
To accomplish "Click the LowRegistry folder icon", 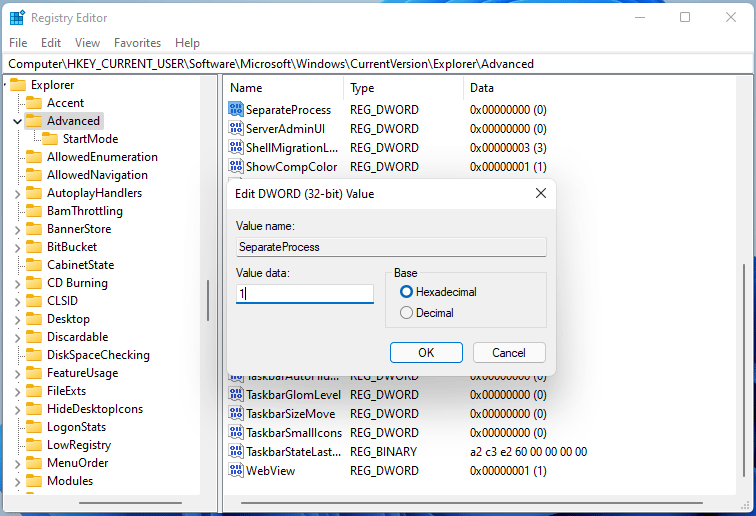I will point(34,445).
